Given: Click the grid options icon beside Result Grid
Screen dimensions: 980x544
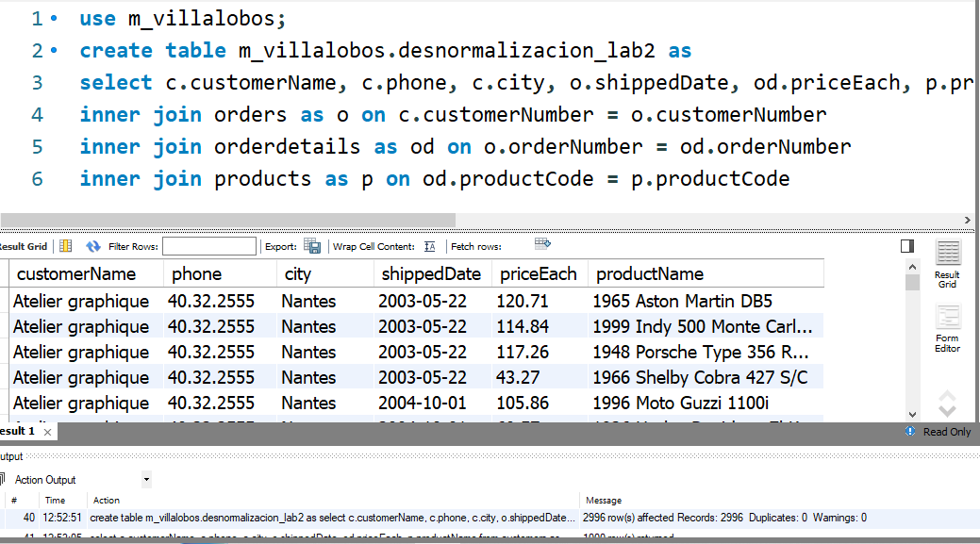Looking at the screenshot, I should [64, 246].
